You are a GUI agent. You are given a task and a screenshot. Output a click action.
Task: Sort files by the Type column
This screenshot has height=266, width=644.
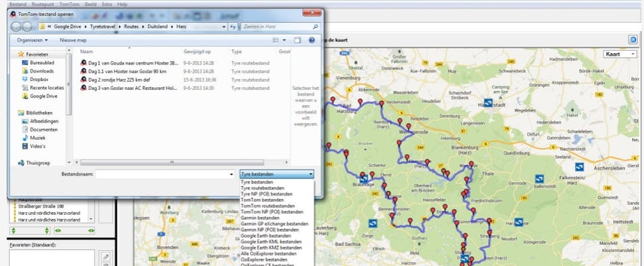click(x=236, y=52)
